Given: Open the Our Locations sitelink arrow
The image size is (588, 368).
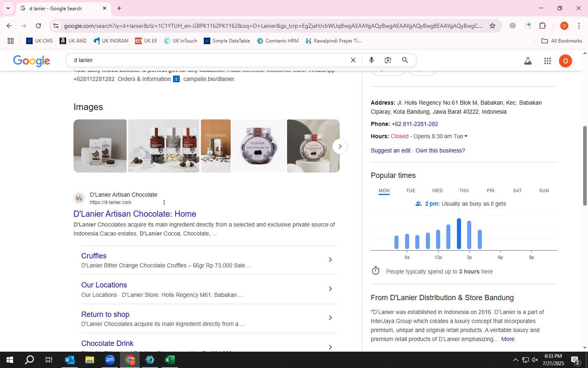Looking at the screenshot, I should click(x=330, y=289).
